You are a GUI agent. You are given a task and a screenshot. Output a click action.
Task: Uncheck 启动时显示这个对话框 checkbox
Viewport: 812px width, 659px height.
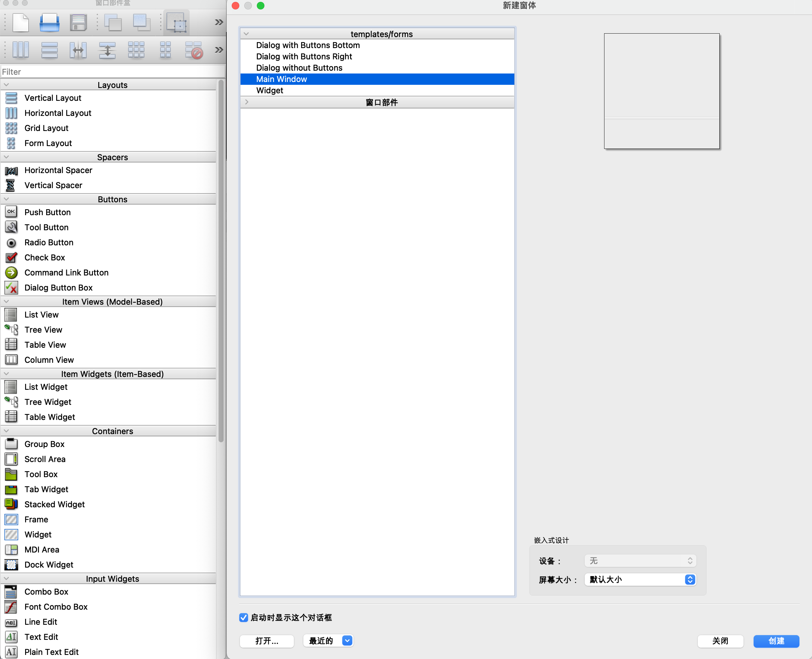pos(243,618)
